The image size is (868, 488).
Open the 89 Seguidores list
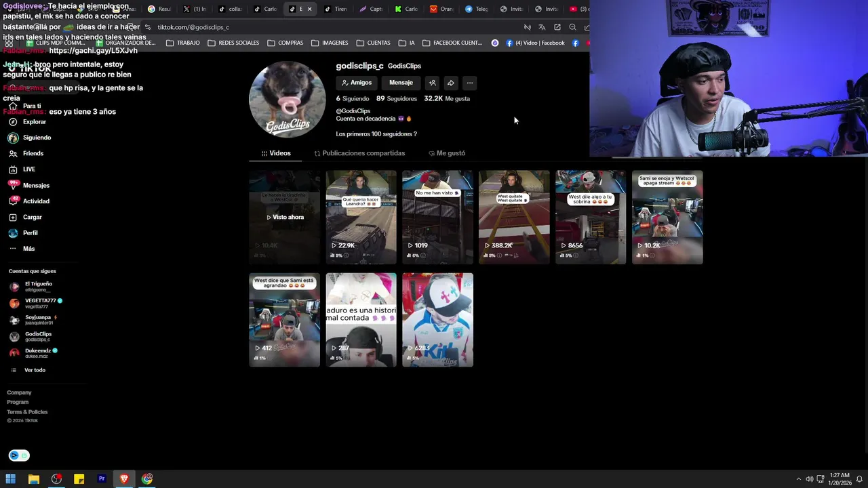(397, 99)
